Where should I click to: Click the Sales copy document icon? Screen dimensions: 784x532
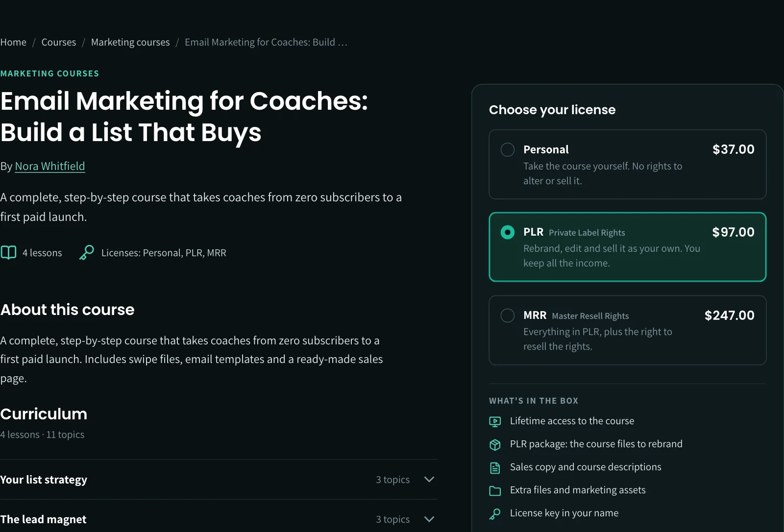(x=495, y=467)
